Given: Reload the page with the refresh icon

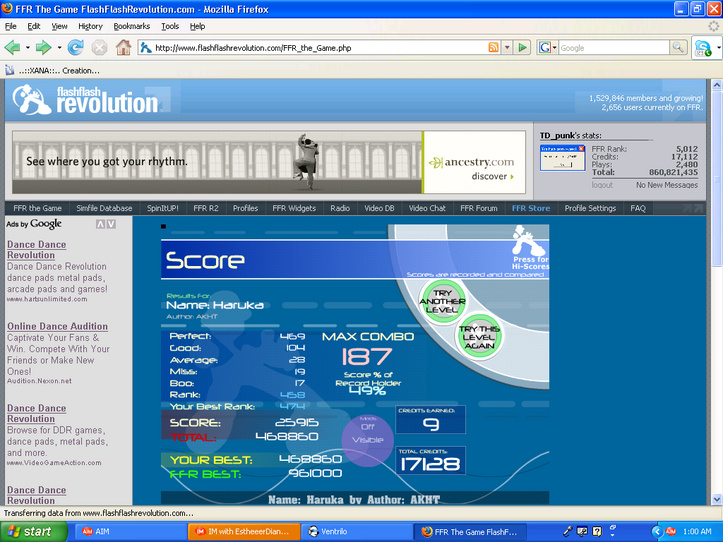Looking at the screenshot, I should [x=75, y=48].
